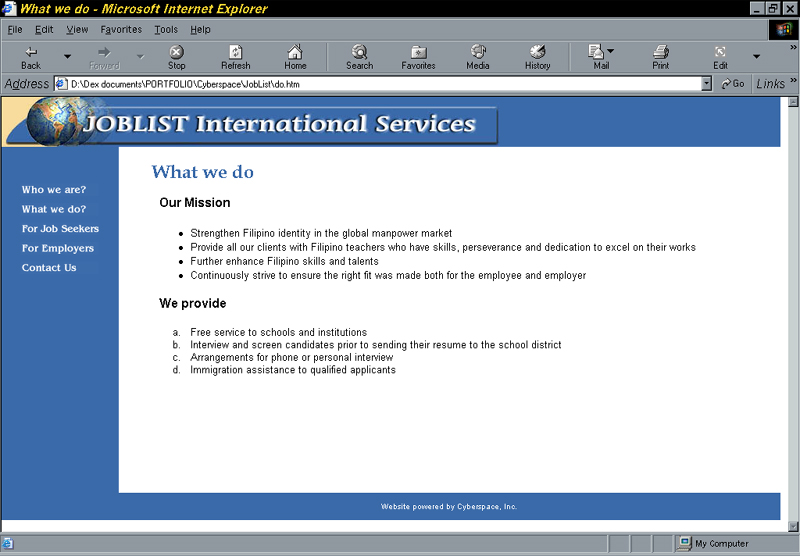
Task: Reload page using Refresh icon
Action: pos(236,52)
